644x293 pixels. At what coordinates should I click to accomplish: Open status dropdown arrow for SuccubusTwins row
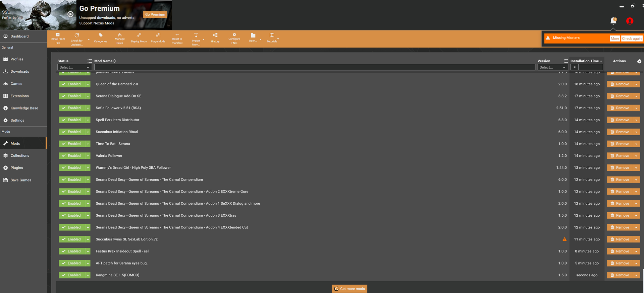88,239
